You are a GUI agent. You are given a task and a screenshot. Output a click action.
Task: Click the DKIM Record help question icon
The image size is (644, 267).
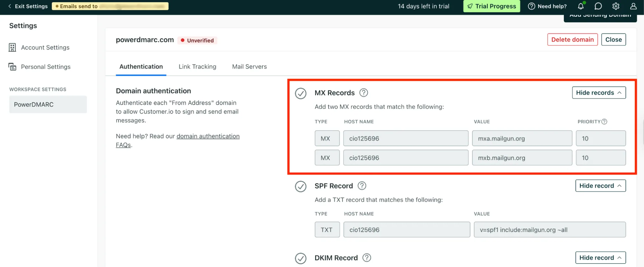[367, 258]
